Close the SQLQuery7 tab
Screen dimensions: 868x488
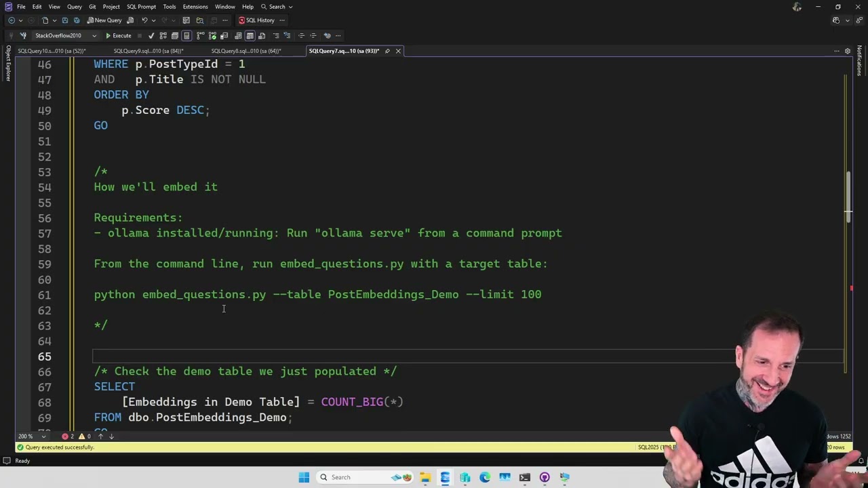[398, 51]
